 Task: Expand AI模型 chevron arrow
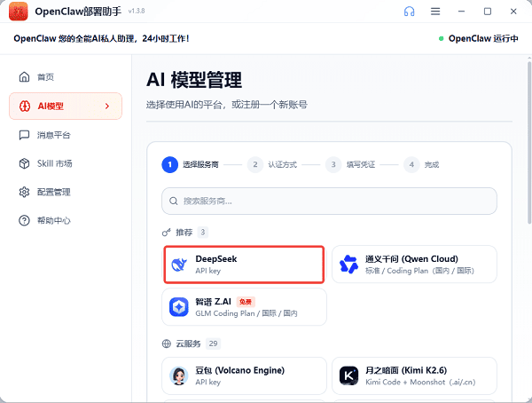[x=107, y=107]
